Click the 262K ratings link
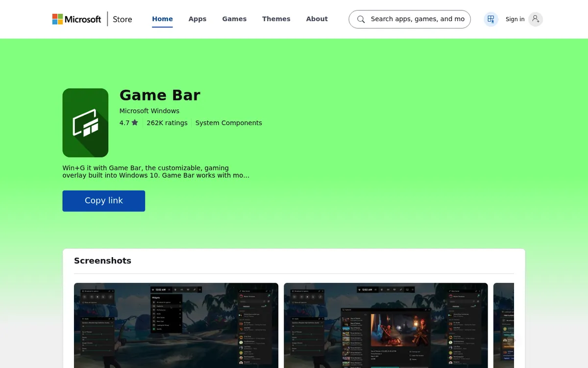Image resolution: width=588 pixels, height=368 pixels. (167, 123)
